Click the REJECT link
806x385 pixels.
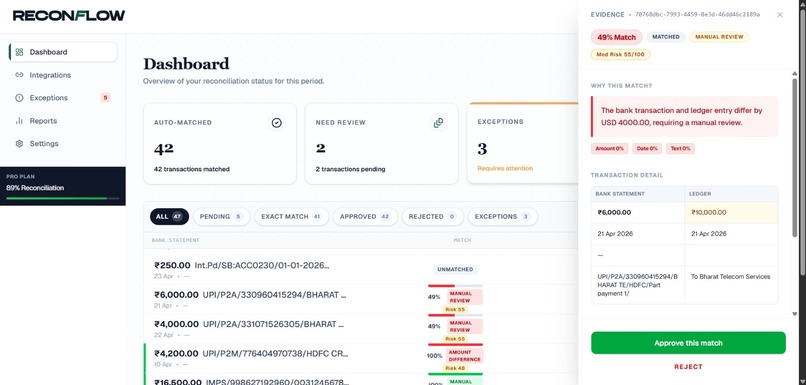pos(688,367)
